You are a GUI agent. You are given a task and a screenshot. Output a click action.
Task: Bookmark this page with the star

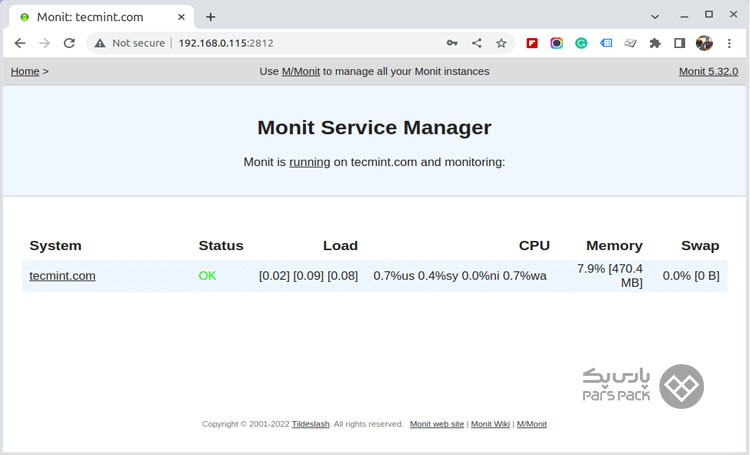[x=501, y=43]
